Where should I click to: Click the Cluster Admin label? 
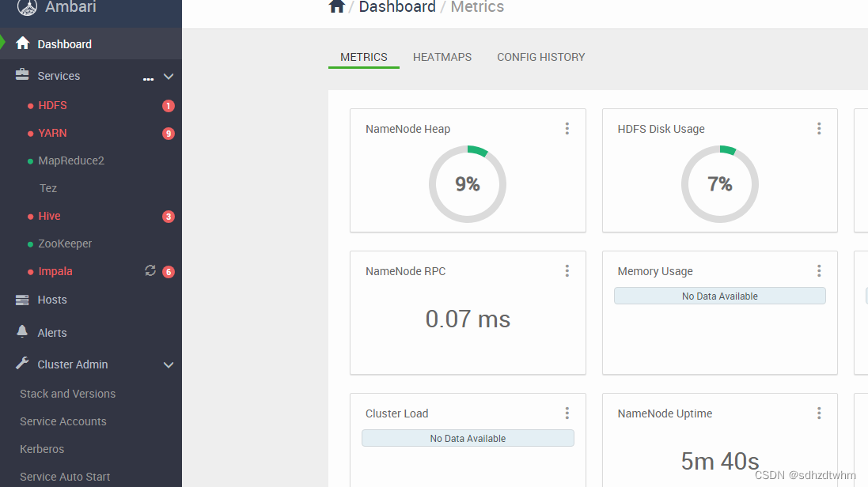coord(73,364)
